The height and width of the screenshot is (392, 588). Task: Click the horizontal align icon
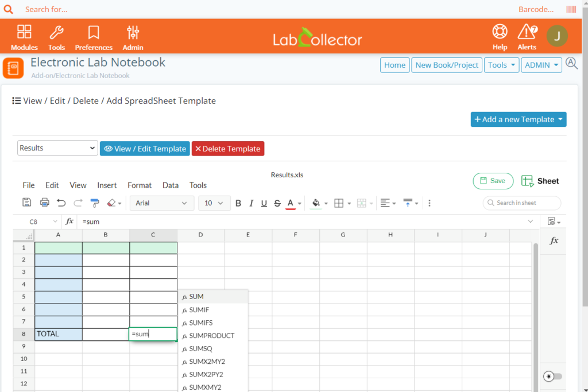point(385,203)
